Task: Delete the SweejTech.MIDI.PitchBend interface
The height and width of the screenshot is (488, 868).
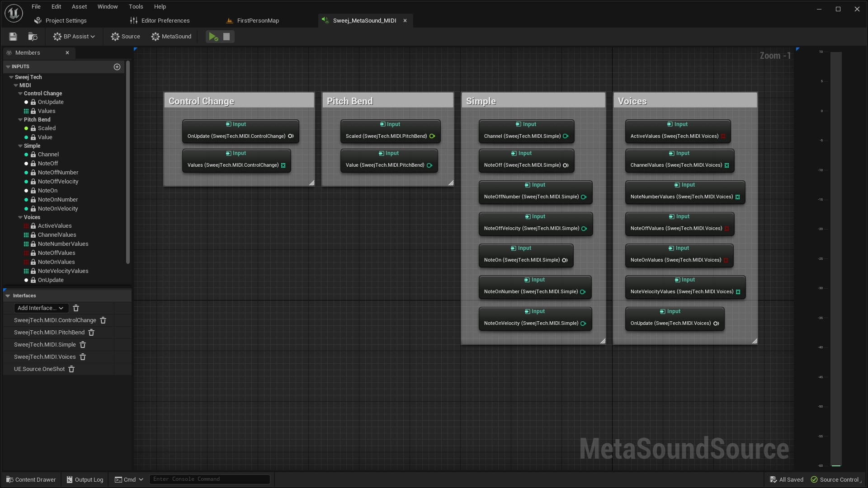Action: [92, 333]
